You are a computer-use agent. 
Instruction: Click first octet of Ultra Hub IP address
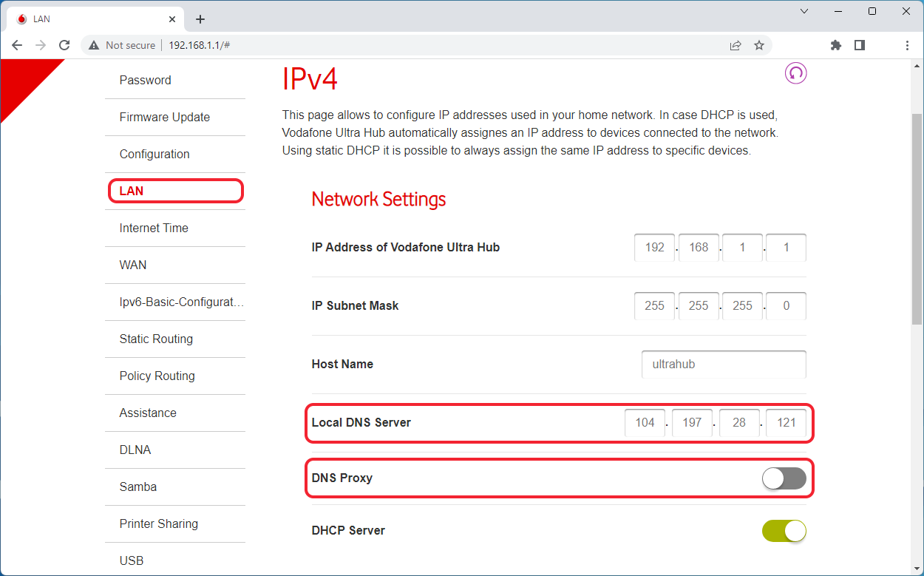[x=655, y=248]
